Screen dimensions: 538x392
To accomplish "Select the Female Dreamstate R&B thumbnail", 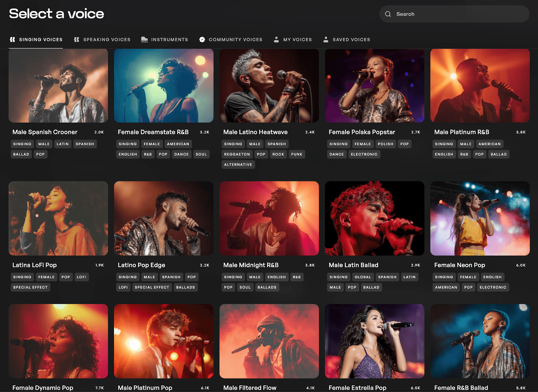I will [x=164, y=86].
